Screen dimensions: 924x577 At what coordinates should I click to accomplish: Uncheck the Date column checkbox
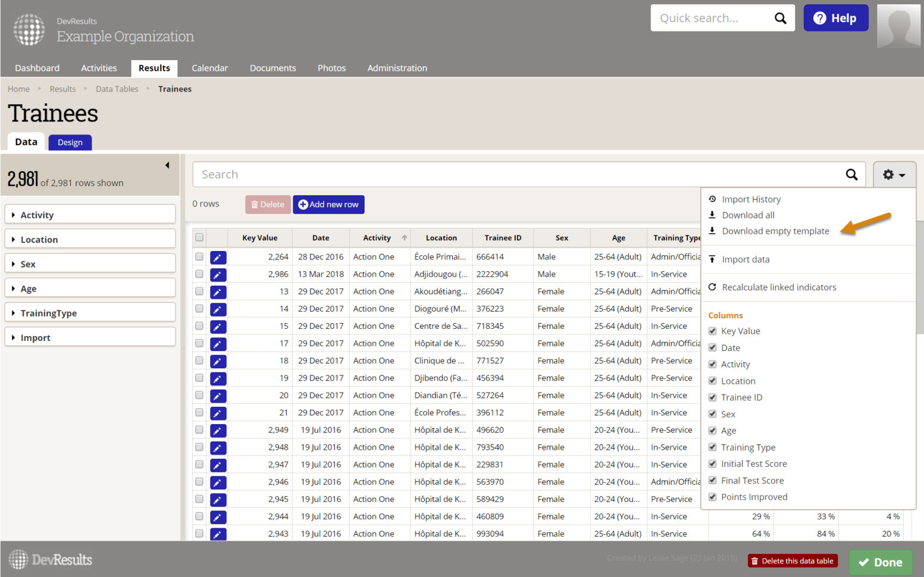(712, 347)
